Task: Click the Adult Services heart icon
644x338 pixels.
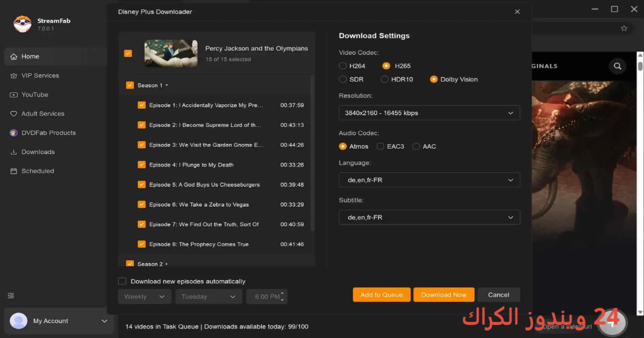Action: [14, 114]
